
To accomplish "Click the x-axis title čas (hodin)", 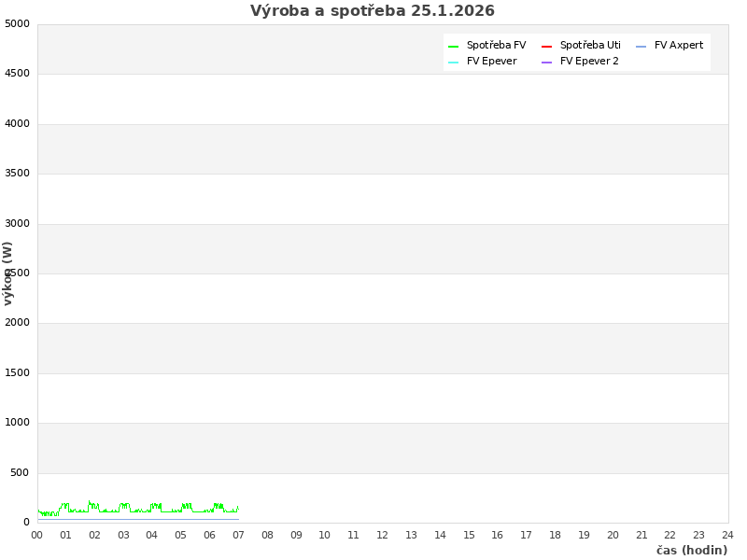I will [x=691, y=551].
